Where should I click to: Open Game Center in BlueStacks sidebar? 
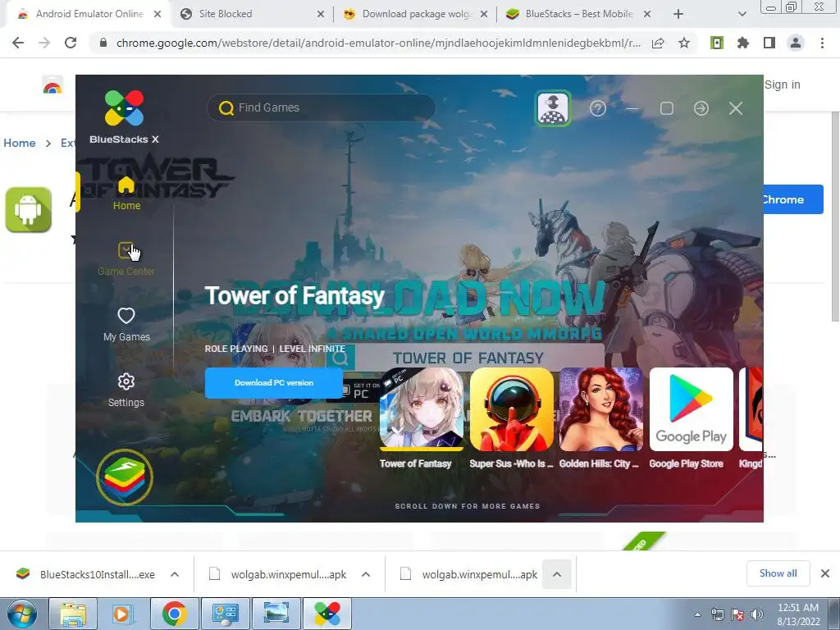[x=126, y=258]
